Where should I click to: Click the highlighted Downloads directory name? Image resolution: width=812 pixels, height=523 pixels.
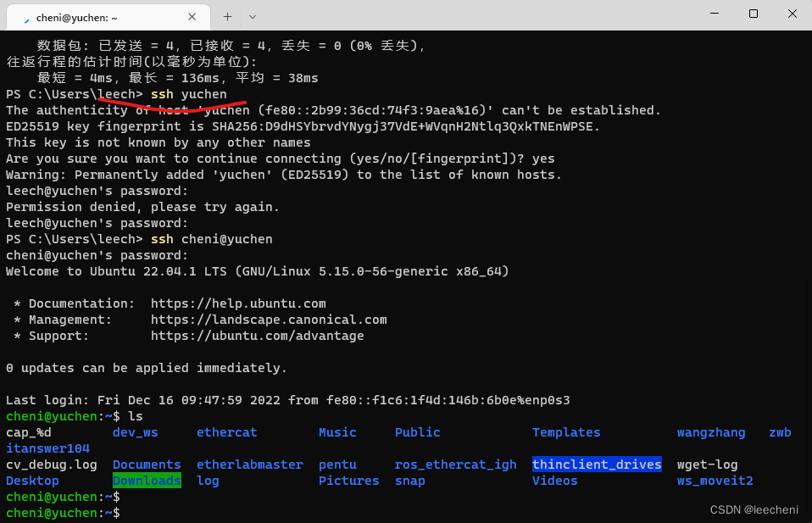(x=146, y=480)
